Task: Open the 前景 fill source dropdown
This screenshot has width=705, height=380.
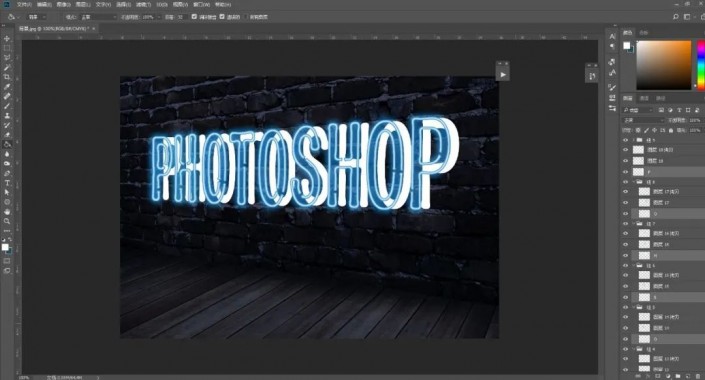Action: point(37,17)
